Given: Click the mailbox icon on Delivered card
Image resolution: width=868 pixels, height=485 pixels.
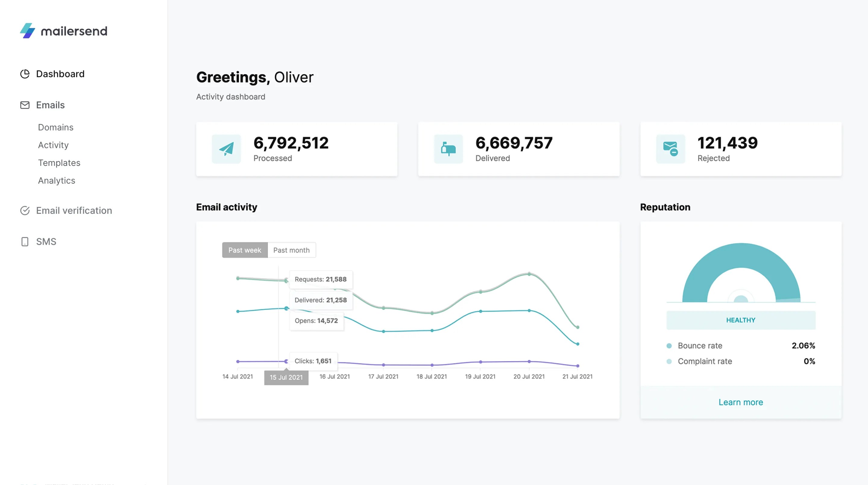Looking at the screenshot, I should tap(448, 149).
